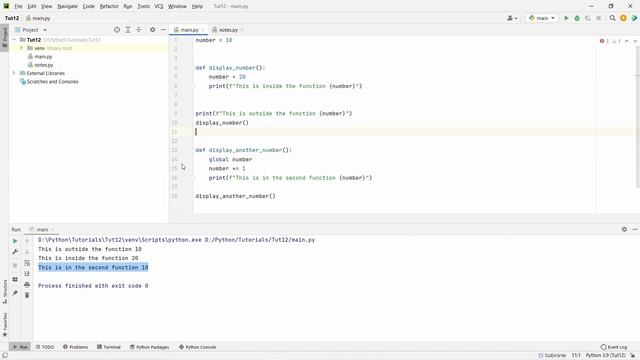640x360 pixels.
Task: Open the main run configuration dropdown
Action: [542, 18]
